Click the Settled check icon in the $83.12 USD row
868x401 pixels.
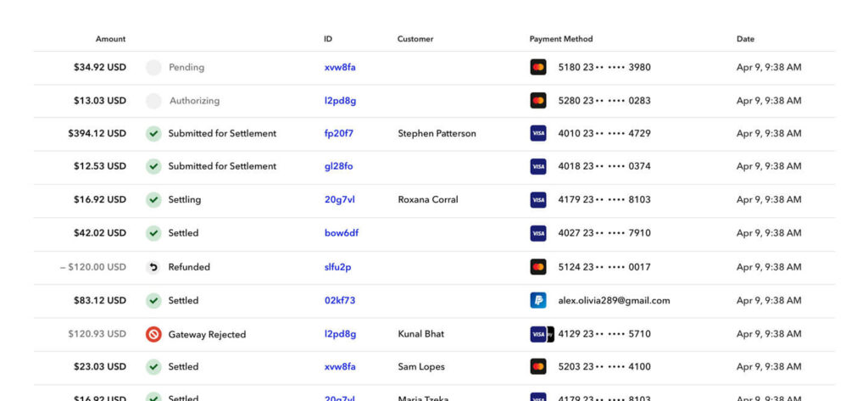(x=153, y=301)
